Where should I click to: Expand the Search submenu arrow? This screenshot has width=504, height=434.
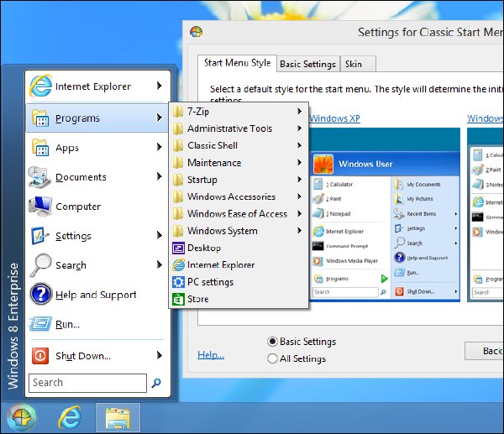tap(159, 264)
